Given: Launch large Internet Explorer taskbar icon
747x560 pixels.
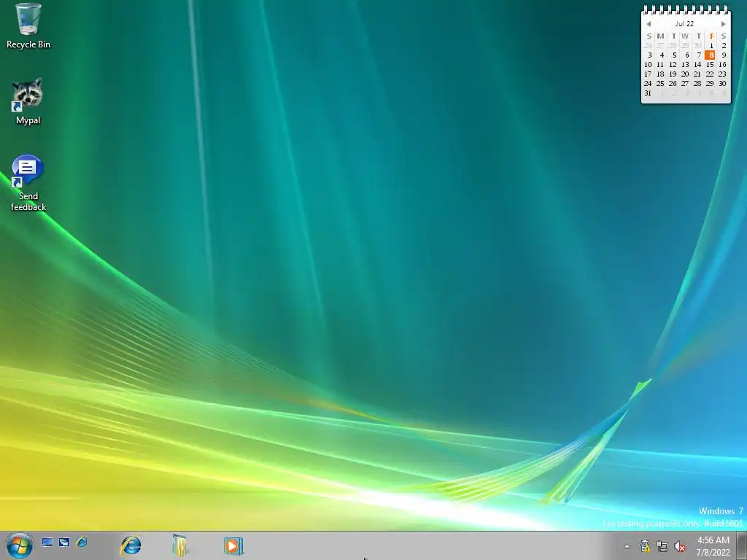Looking at the screenshot, I should (x=131, y=545).
